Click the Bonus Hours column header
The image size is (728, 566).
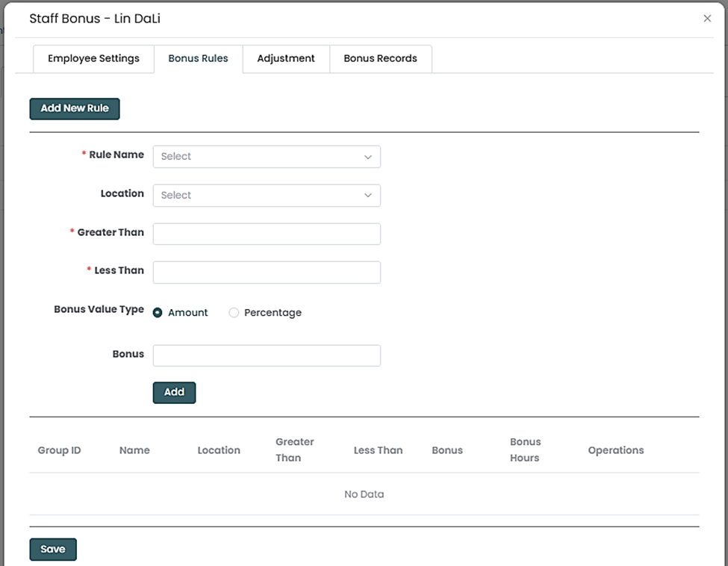pyautogui.click(x=525, y=450)
